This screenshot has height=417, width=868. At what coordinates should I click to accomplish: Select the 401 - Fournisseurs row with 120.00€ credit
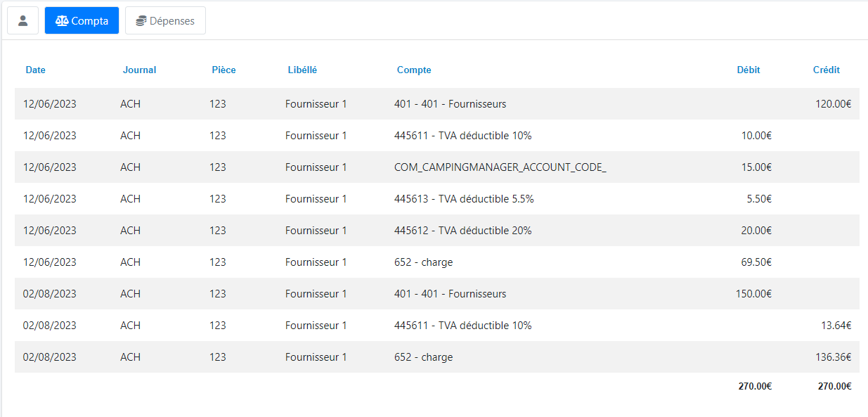450,104
